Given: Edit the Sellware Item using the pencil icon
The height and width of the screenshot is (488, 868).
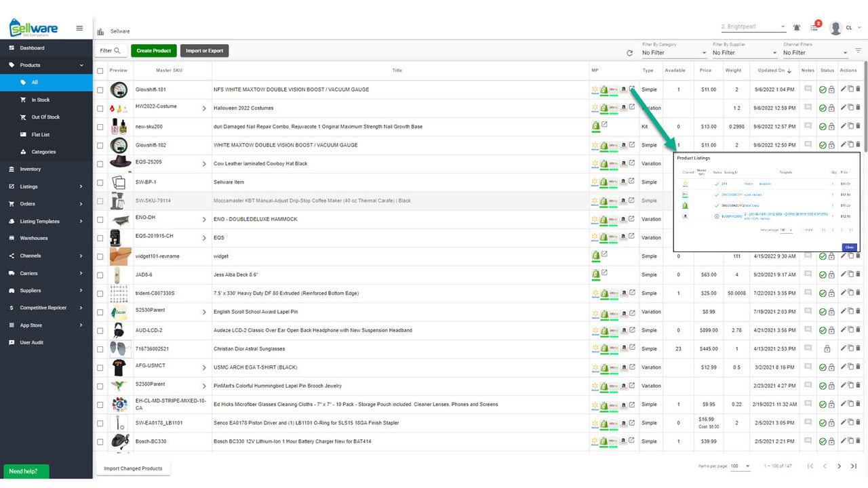Looking at the screenshot, I should tap(843, 182).
